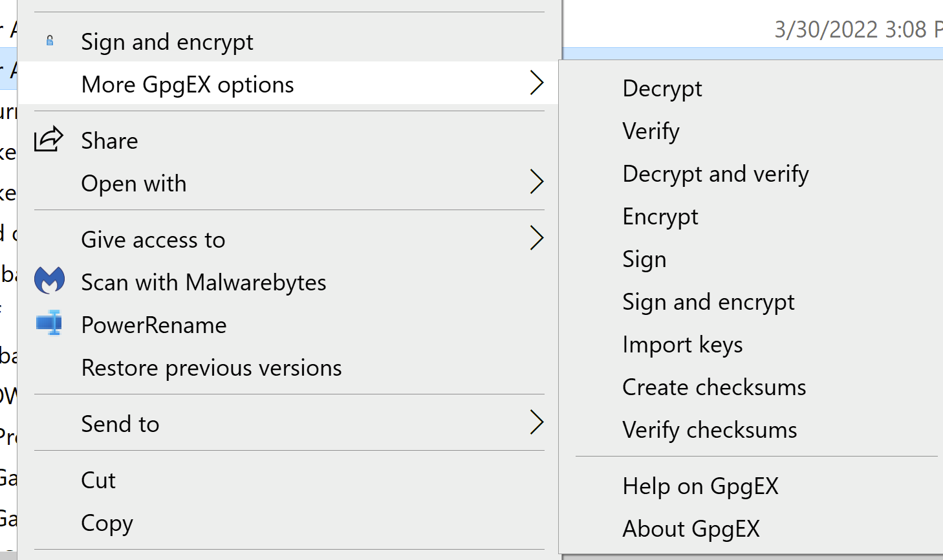
Task: Choose Cut from the context menu
Action: click(289, 479)
